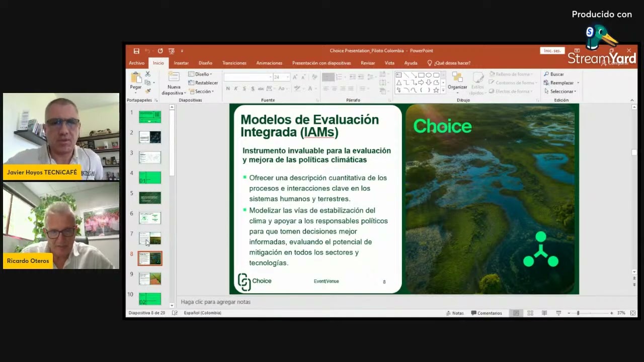Viewport: 644px width, 362px height.
Task: Click the Pegar paste icon
Action: click(x=136, y=77)
